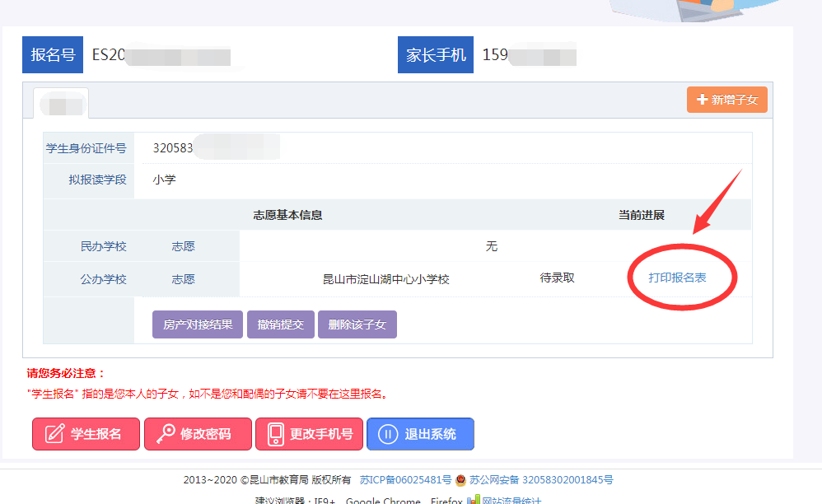
Task: Add a child with 新增子女 button
Action: pos(727,100)
